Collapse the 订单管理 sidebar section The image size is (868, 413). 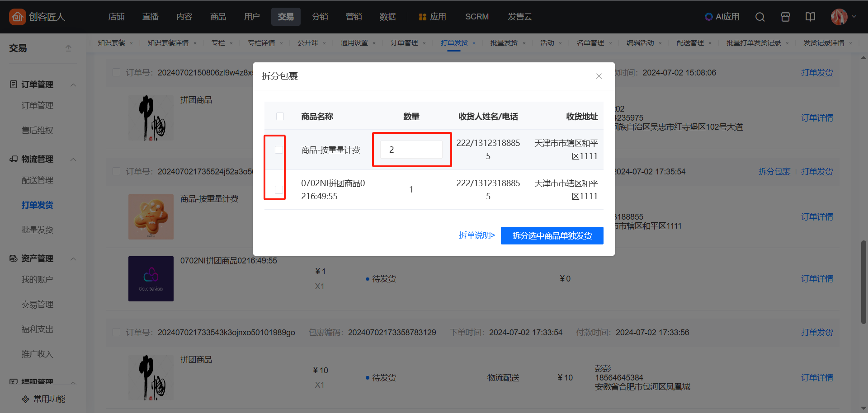click(73, 85)
